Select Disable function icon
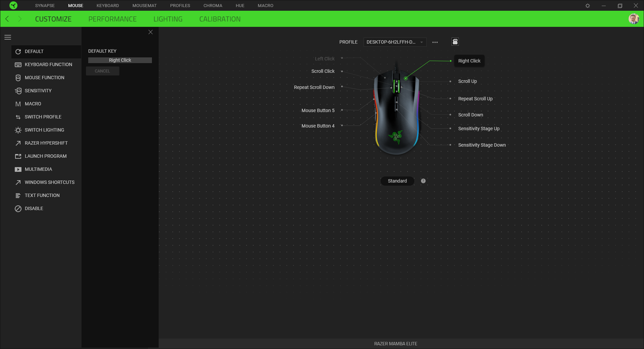Viewport: 644px width, 349px height. pyautogui.click(x=18, y=209)
